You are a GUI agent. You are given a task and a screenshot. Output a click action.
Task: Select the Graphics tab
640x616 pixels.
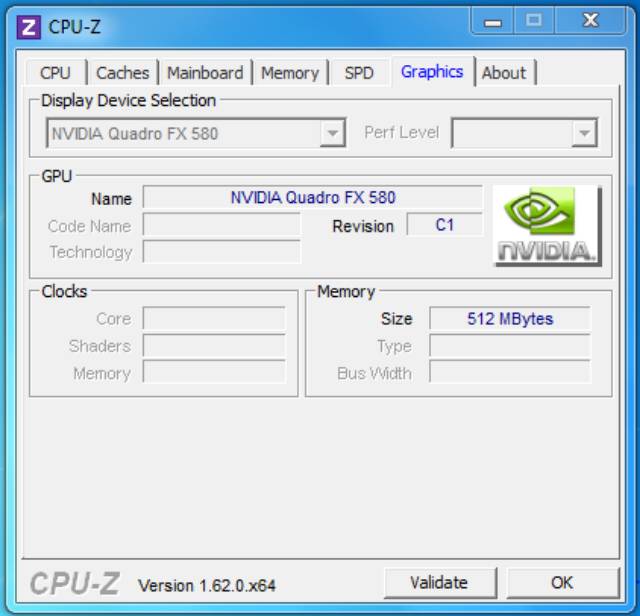(432, 71)
